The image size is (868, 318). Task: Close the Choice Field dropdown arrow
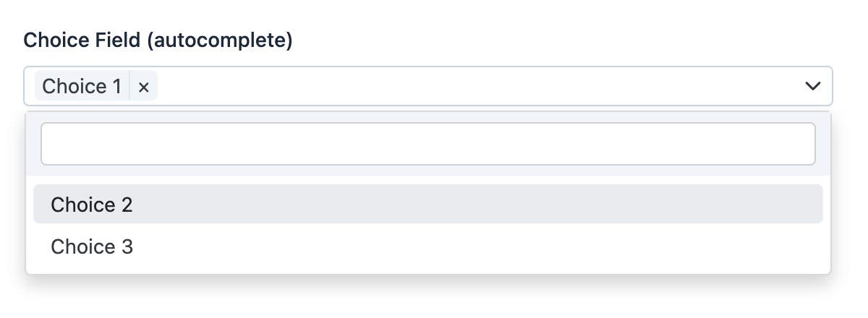click(x=813, y=87)
